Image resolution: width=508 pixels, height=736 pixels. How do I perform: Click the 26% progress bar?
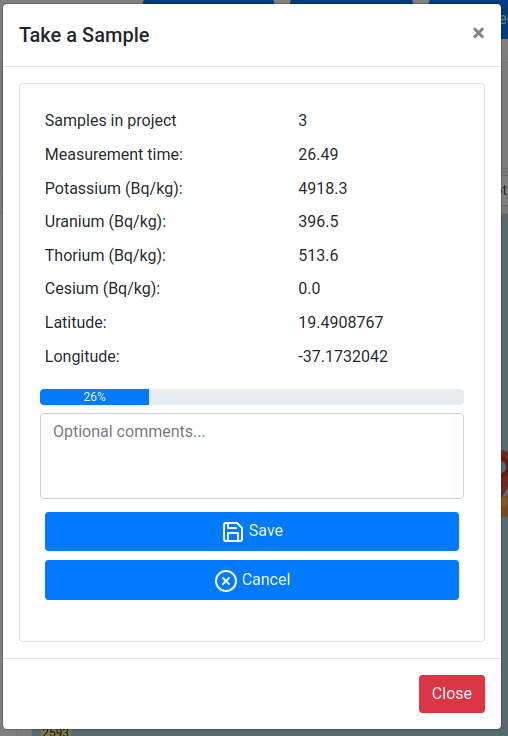click(252, 397)
